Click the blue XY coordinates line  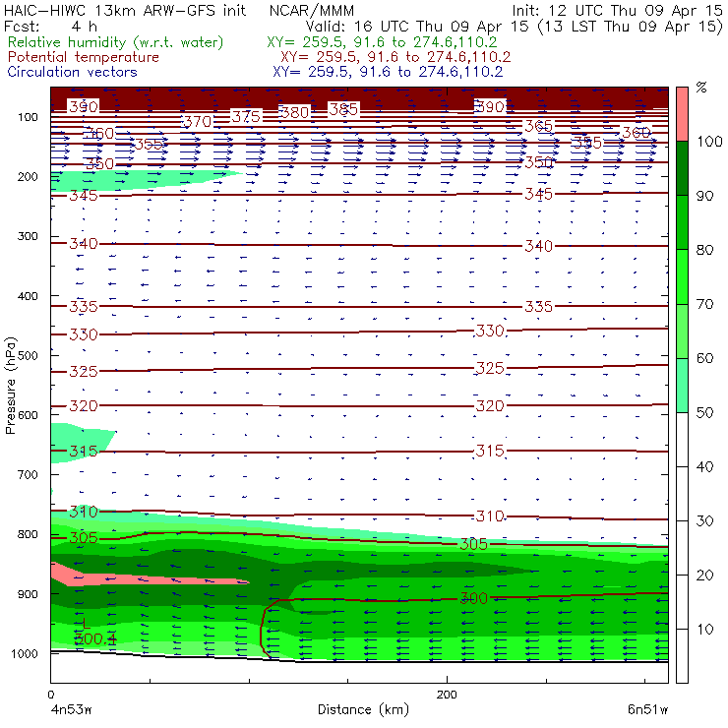click(x=388, y=72)
